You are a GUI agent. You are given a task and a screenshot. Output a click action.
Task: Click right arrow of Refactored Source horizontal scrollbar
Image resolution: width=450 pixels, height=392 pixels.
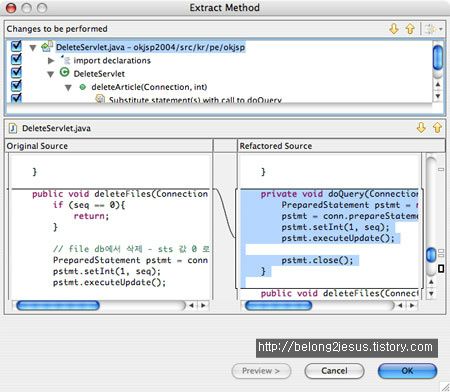point(412,305)
